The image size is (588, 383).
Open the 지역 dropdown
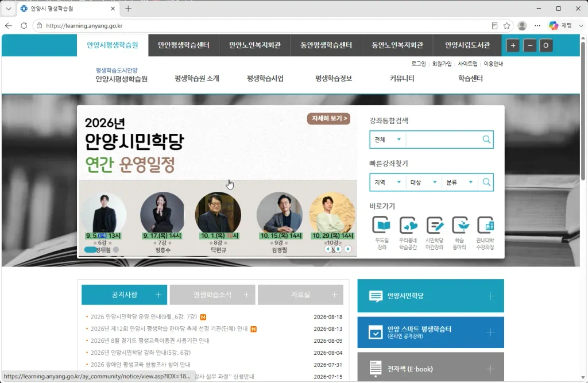[x=388, y=182]
